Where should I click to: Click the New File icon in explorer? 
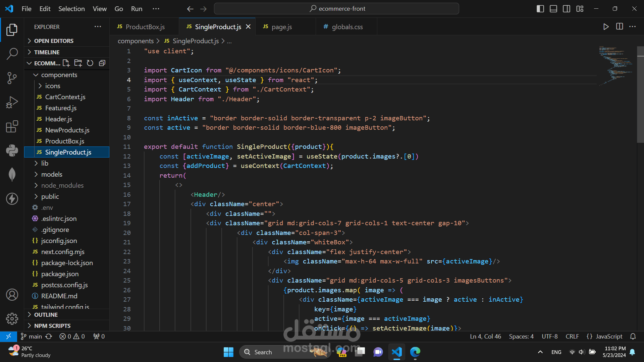66,63
